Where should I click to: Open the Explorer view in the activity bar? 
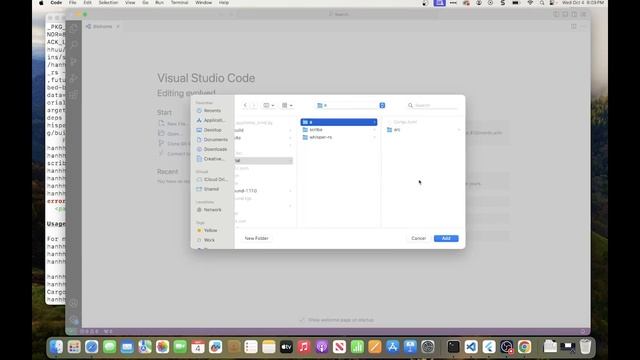click(x=74, y=28)
